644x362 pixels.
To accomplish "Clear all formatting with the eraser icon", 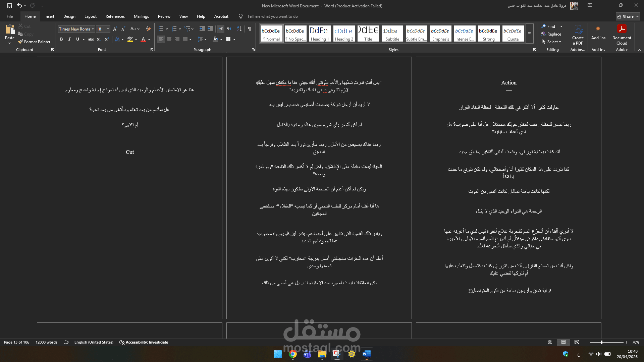I will [148, 29].
